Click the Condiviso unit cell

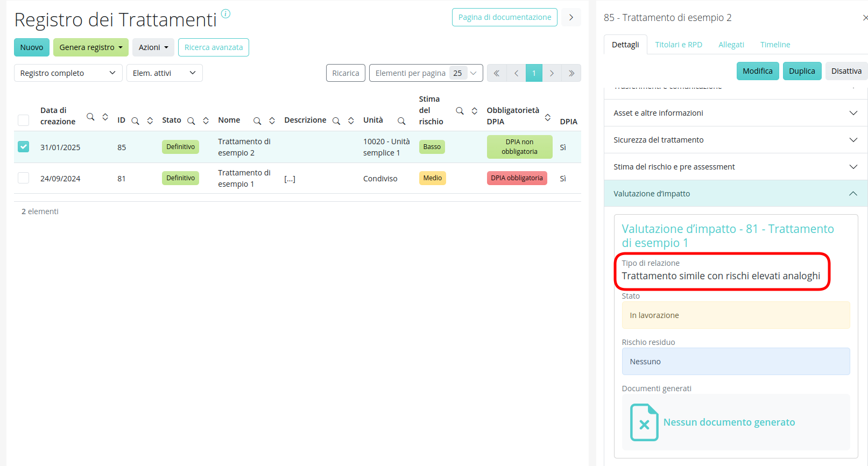380,179
